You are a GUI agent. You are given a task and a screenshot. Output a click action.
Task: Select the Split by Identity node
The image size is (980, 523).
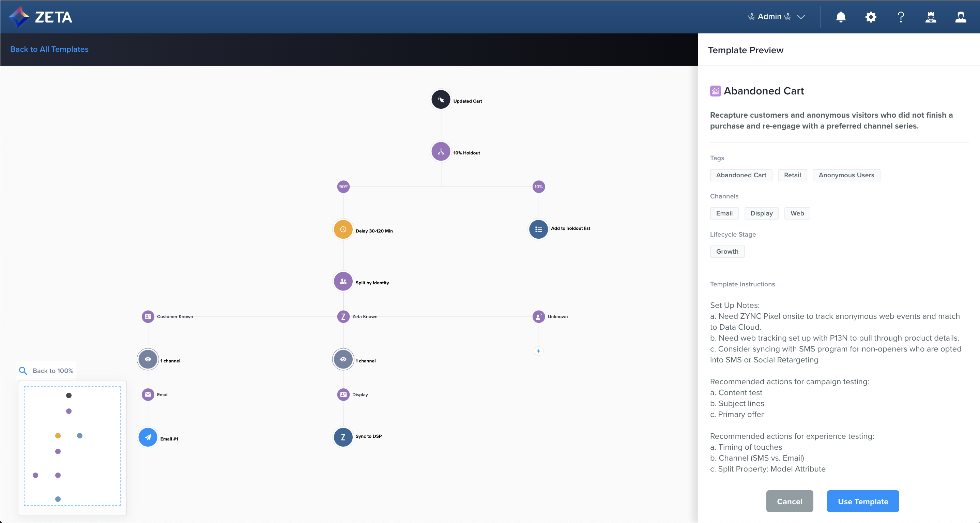tap(343, 281)
